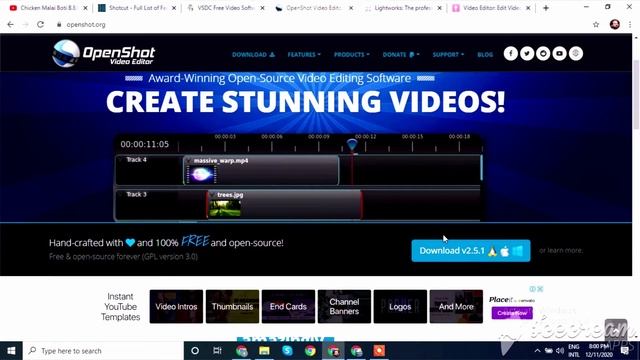Open OpenShot Reddit page icon
The width and height of the screenshot is (640, 360).
[543, 53]
